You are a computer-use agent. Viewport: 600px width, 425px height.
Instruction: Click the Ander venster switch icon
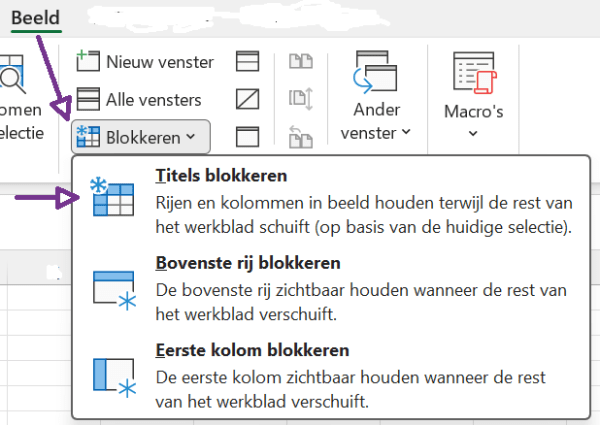(x=375, y=72)
